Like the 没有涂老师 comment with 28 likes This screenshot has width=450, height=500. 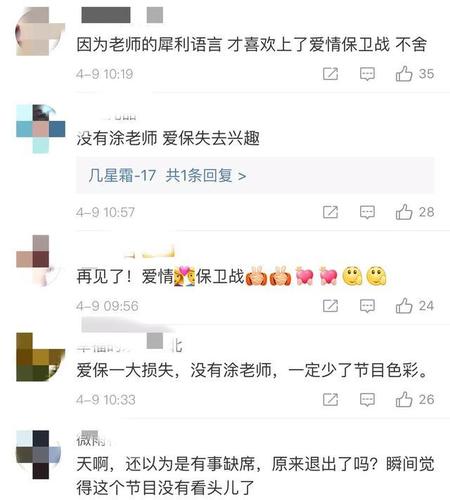coord(404,212)
